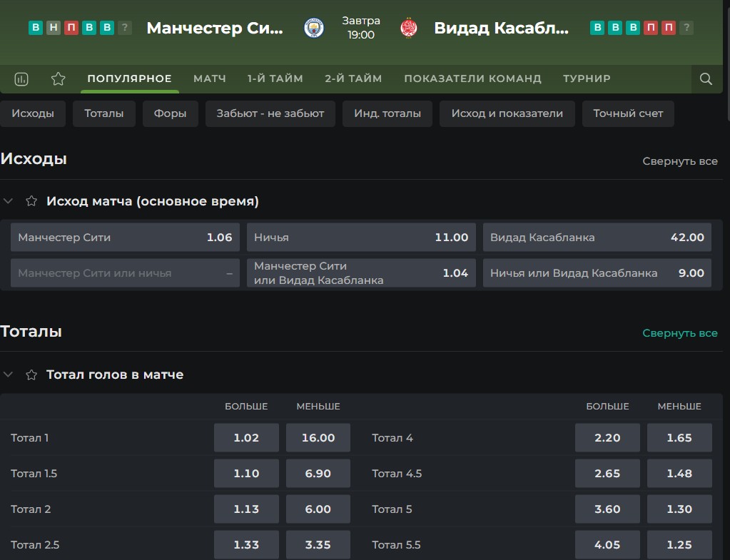Pick 'Манчестер Сити или Видад Касабланка' at 1.04
The height and width of the screenshot is (560, 730).
click(x=361, y=273)
